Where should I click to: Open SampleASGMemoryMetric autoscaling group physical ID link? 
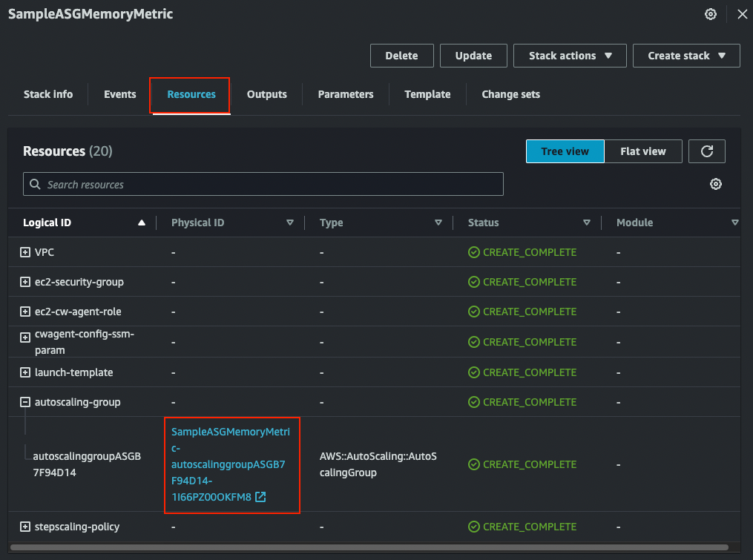tap(231, 464)
